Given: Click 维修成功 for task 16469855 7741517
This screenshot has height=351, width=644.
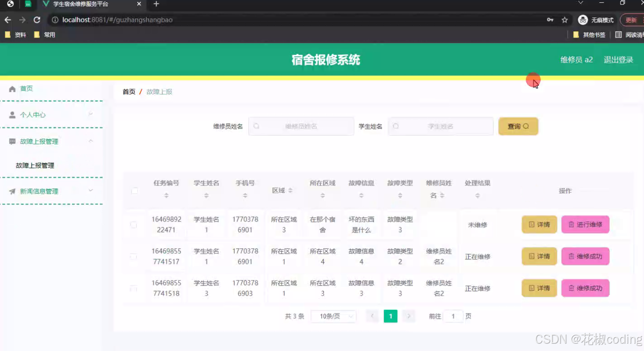Looking at the screenshot, I should pos(585,256).
